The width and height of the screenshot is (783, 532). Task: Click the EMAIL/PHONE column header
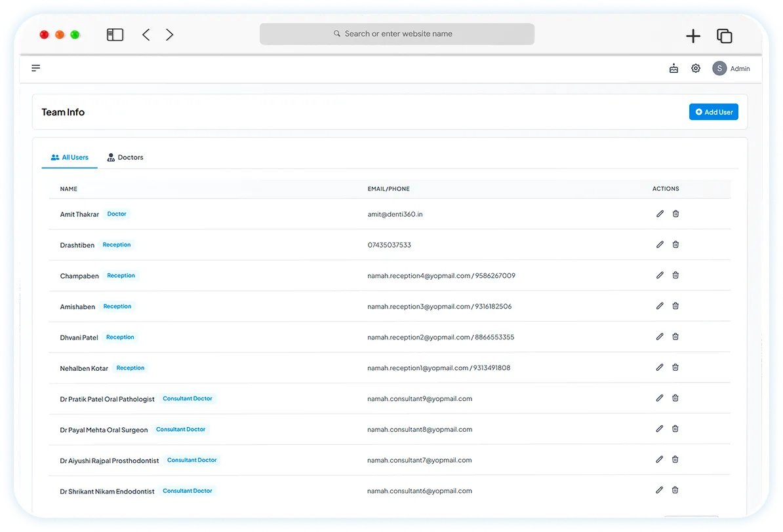[x=388, y=189]
